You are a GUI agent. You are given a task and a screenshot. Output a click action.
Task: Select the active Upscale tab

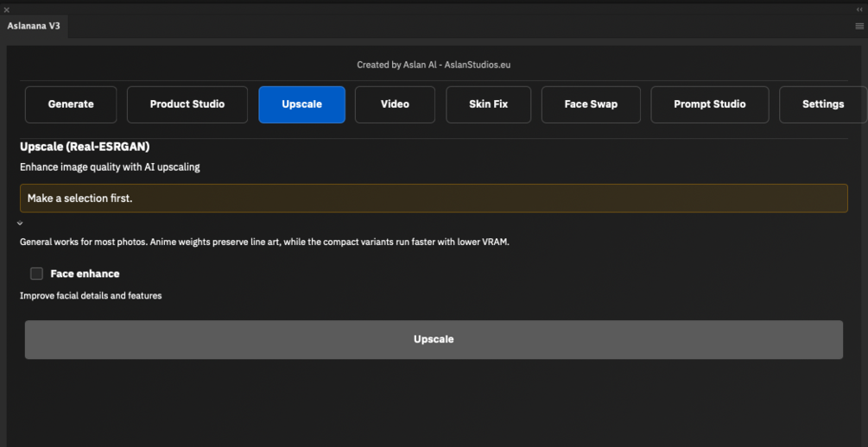(301, 104)
